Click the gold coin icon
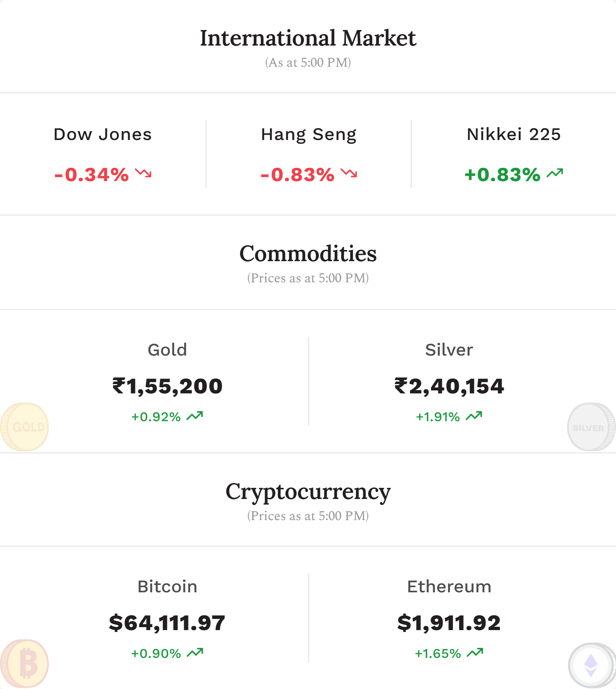Viewport: 616px width, 689px height. 24,427
